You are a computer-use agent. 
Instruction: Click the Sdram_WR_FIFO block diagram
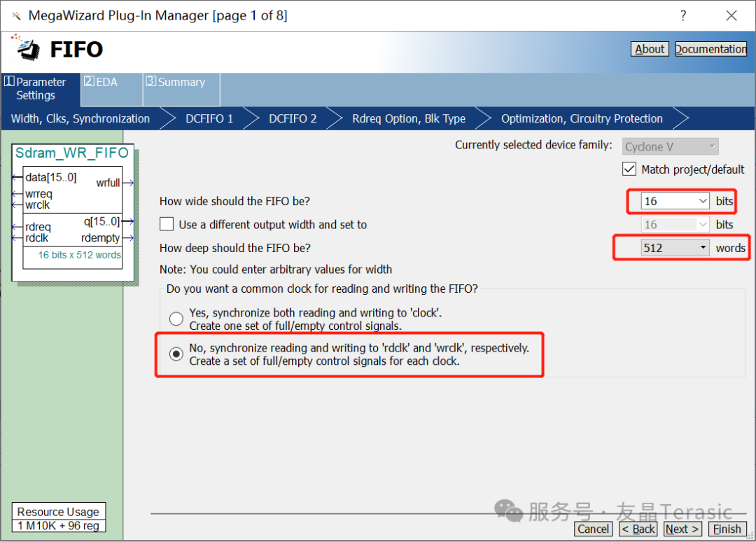pos(72,214)
